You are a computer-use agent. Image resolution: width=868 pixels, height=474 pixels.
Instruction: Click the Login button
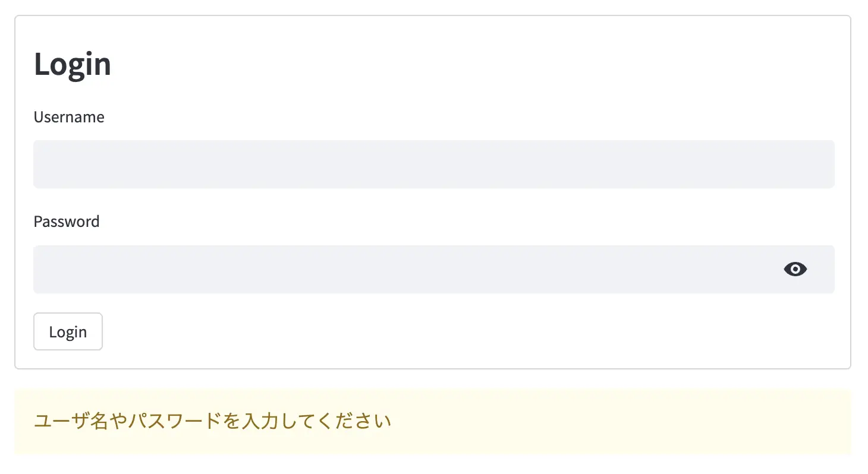pyautogui.click(x=68, y=331)
